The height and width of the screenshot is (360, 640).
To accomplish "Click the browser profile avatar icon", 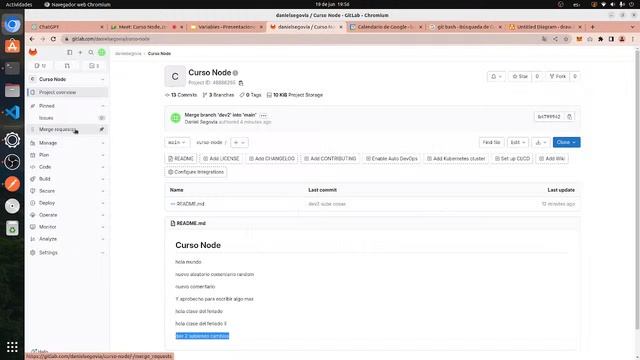I will (622, 39).
